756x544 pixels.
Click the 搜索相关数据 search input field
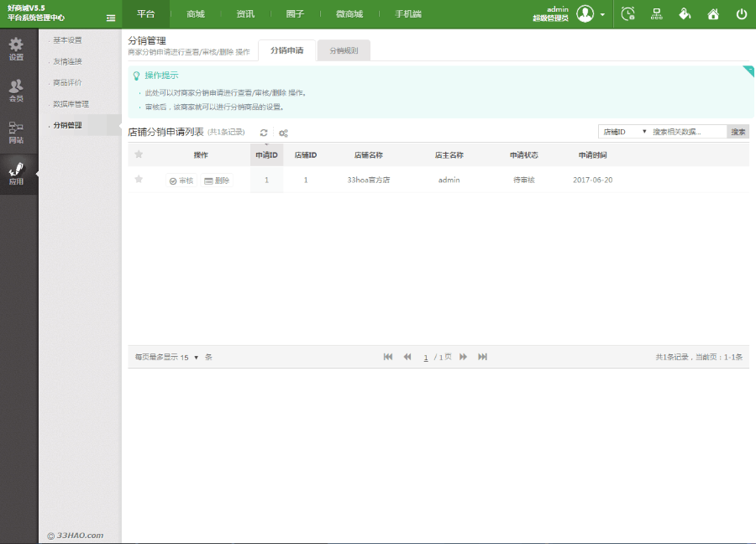coord(687,132)
